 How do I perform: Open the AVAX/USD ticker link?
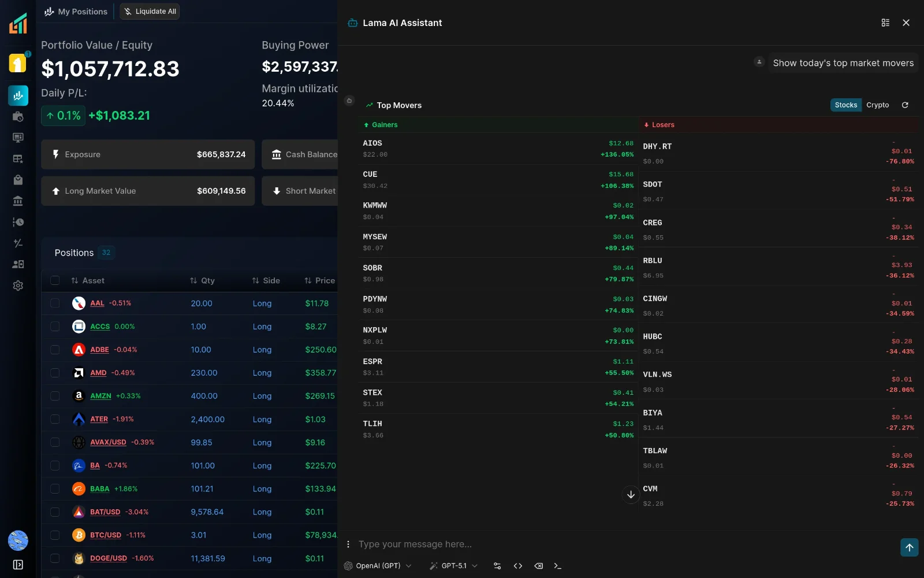pos(108,442)
